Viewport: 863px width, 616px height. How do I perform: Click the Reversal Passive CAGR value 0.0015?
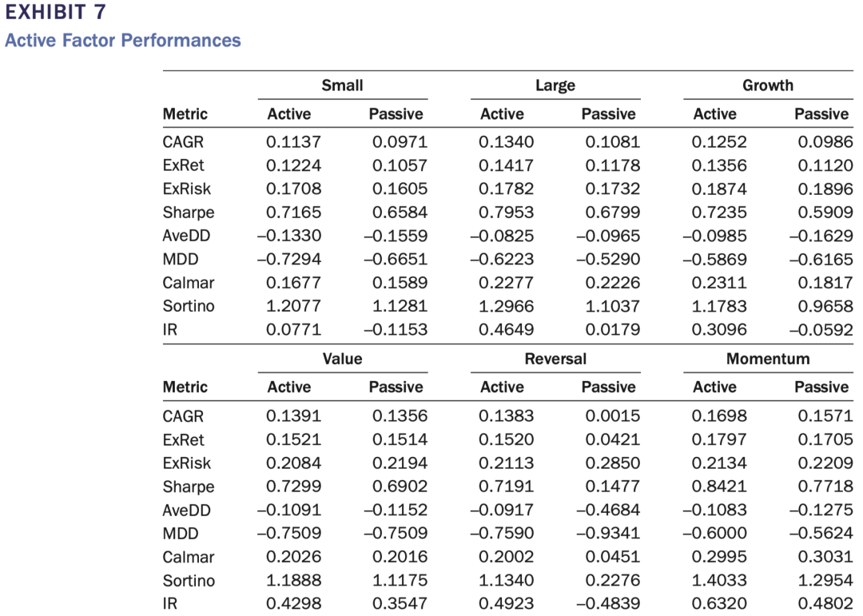[x=613, y=415]
